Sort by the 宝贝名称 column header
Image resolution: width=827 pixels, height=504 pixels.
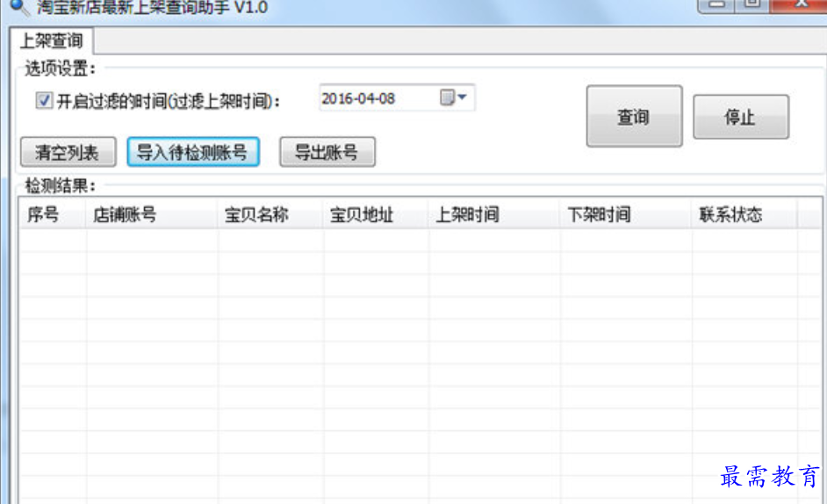[x=270, y=214]
